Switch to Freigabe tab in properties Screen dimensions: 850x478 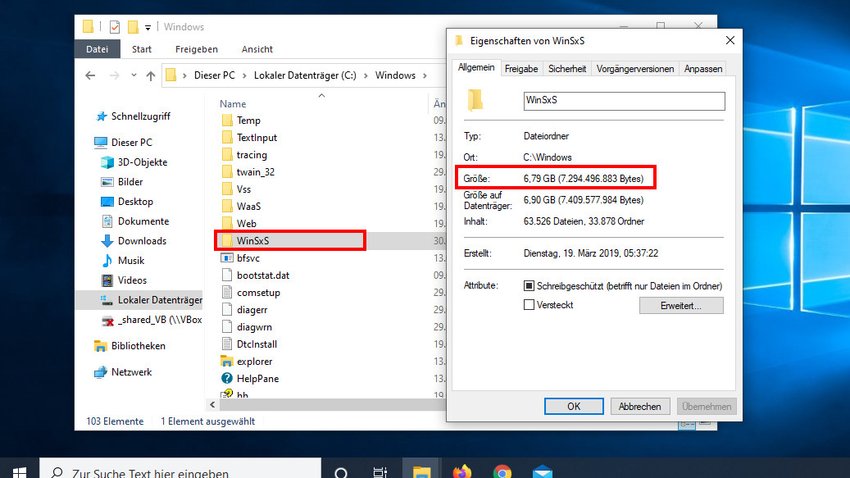521,69
